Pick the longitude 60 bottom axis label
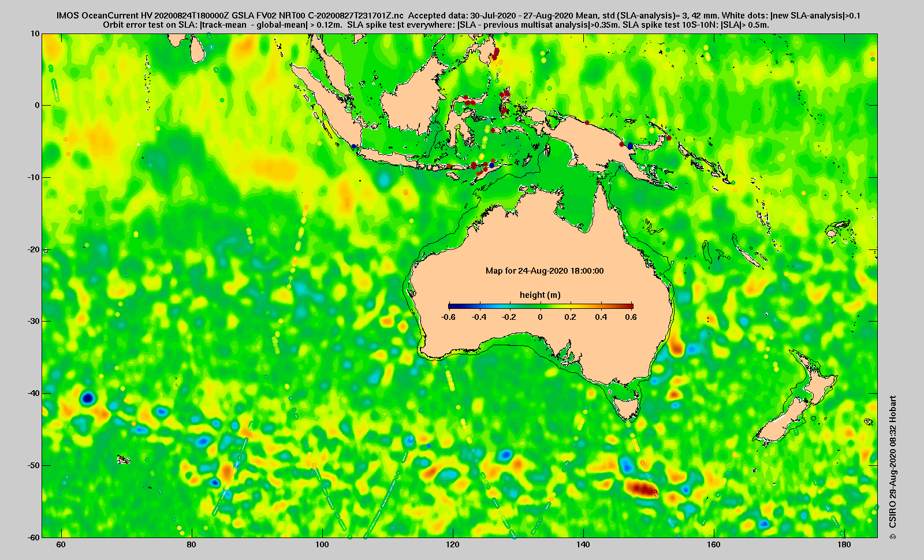This screenshot has height=560, width=924. [x=61, y=545]
